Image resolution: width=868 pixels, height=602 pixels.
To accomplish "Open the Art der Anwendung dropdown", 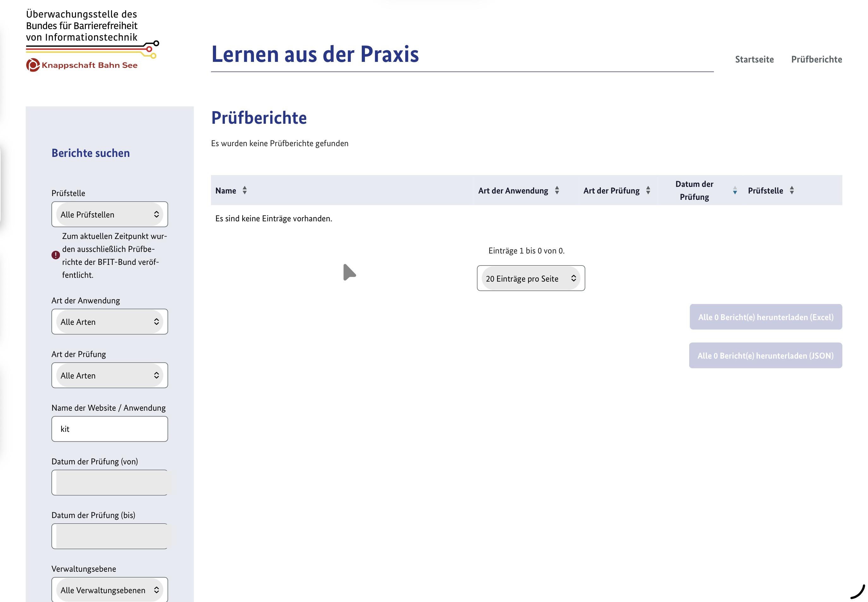I will [109, 322].
